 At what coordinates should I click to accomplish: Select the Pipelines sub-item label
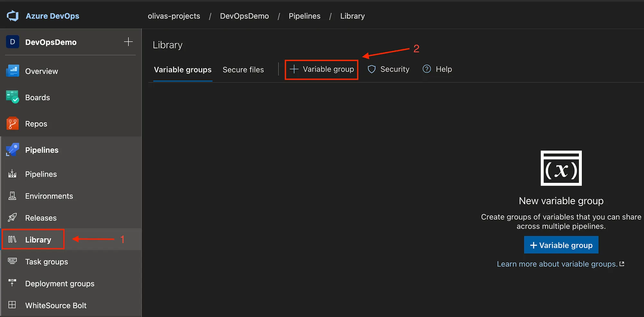pos(41,174)
